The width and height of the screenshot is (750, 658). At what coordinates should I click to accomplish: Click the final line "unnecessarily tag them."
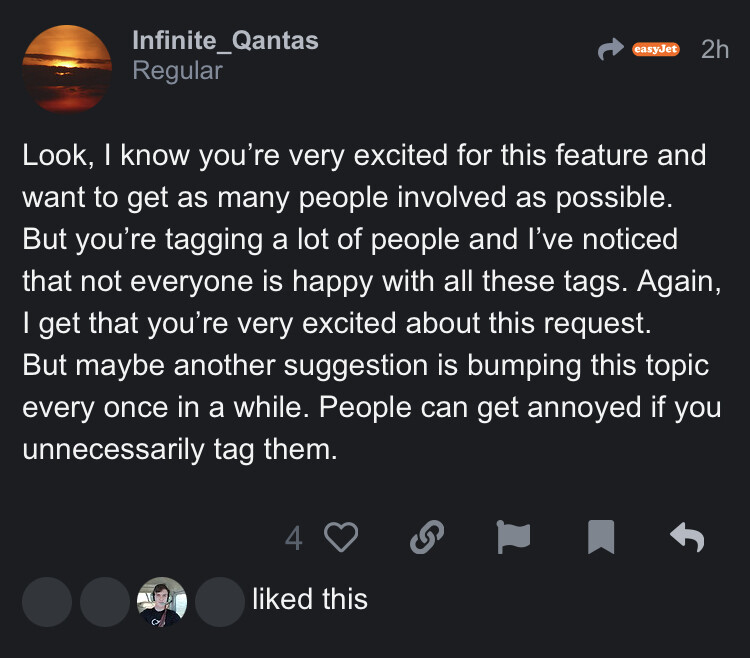tap(177, 449)
